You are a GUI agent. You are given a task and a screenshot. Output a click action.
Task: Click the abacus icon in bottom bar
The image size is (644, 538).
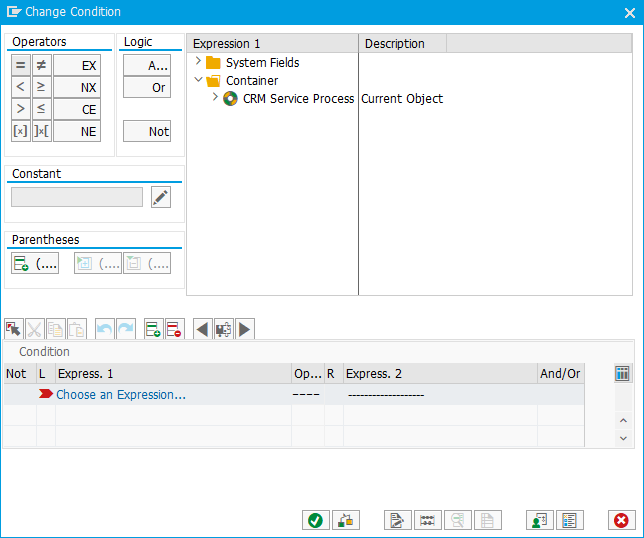coord(427,520)
